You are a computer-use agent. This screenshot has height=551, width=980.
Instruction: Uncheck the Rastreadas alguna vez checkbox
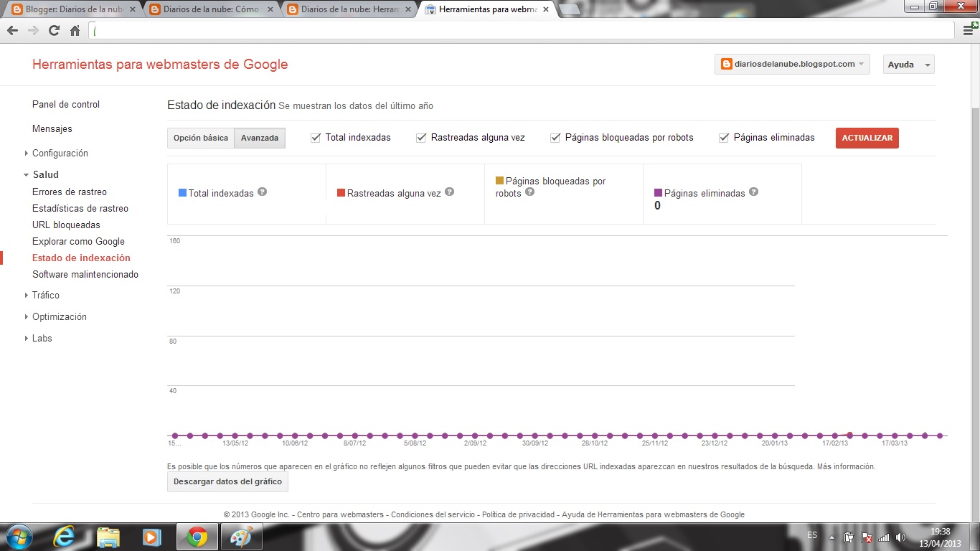(x=421, y=138)
